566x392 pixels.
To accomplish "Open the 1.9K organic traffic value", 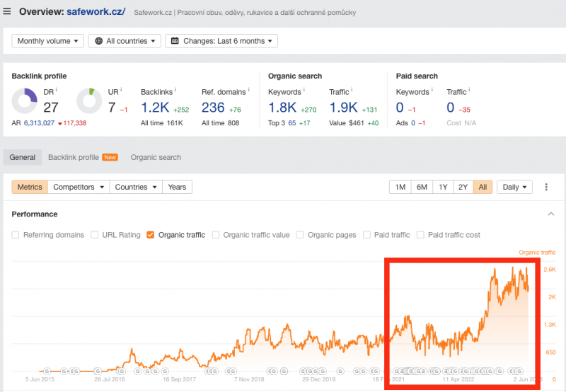I will coord(343,108).
